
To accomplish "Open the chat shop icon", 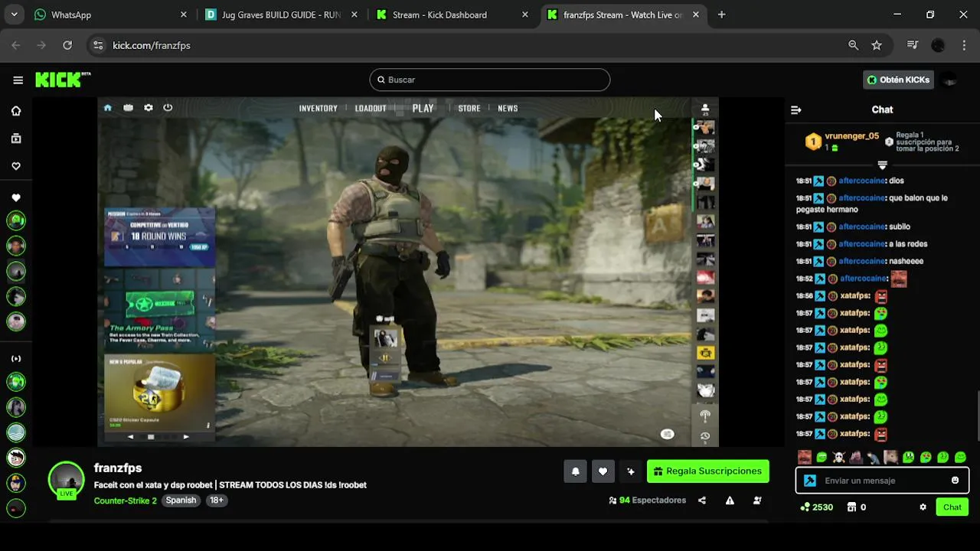I will click(851, 507).
